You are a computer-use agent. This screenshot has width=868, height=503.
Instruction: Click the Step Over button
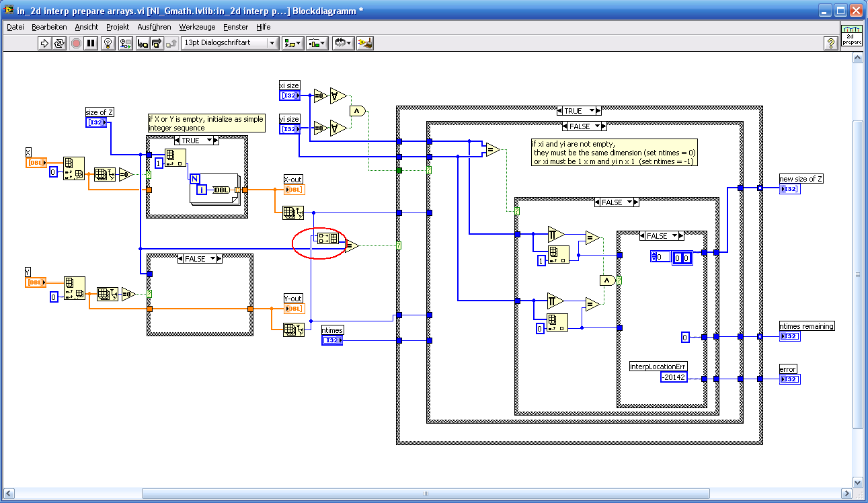[157, 43]
